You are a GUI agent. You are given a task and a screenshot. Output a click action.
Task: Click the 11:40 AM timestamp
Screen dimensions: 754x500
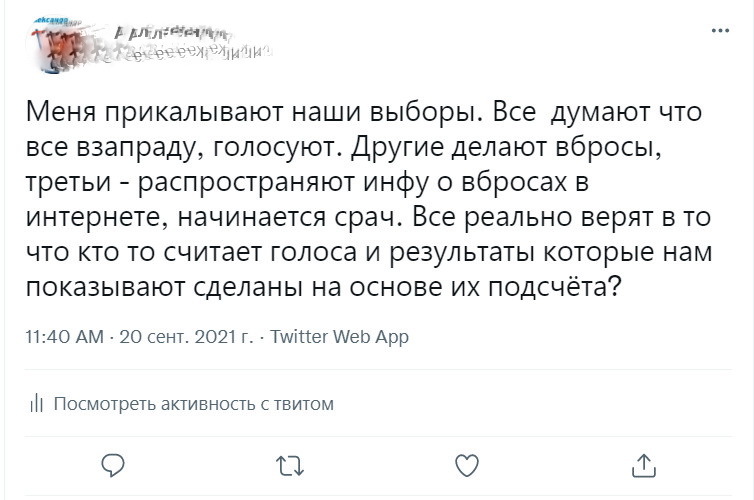point(65,337)
